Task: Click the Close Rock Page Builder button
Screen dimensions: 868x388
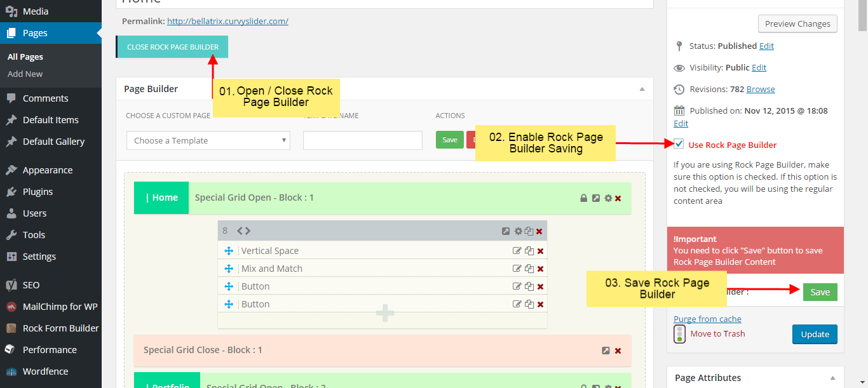Action: point(172,47)
